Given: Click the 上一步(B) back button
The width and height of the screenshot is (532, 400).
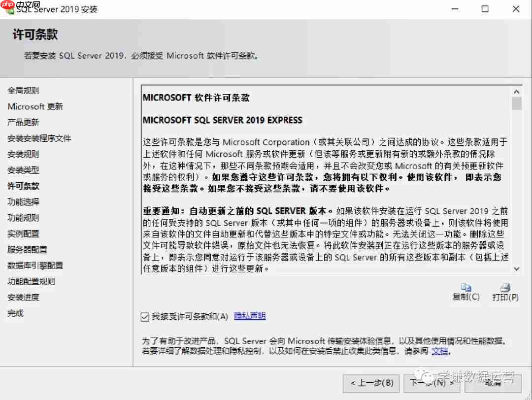Looking at the screenshot, I should tap(371, 383).
